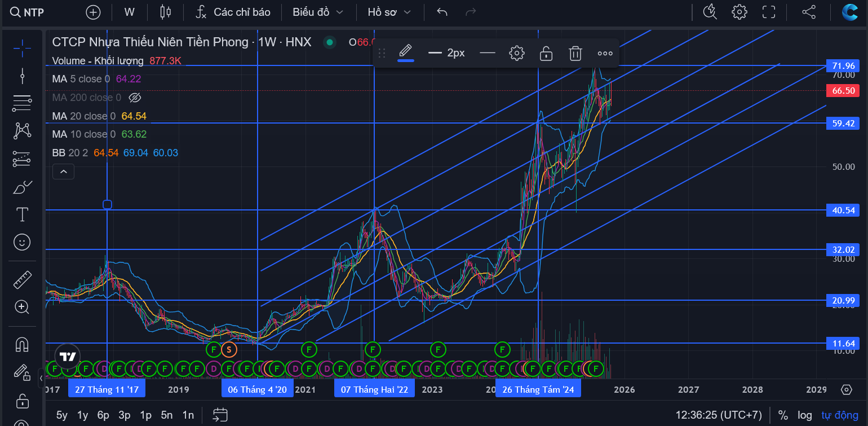868x426 pixels.
Task: Click the Các chỉ báo indicators button
Action: (x=233, y=12)
